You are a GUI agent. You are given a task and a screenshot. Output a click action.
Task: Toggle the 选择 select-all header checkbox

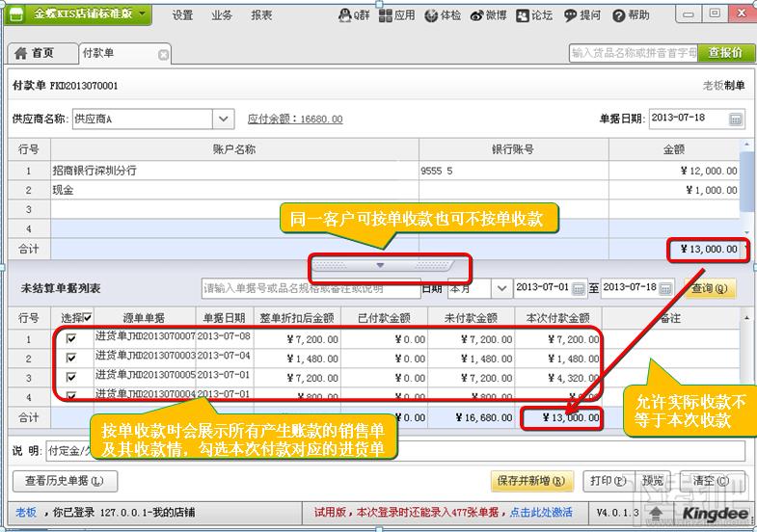[x=88, y=317]
